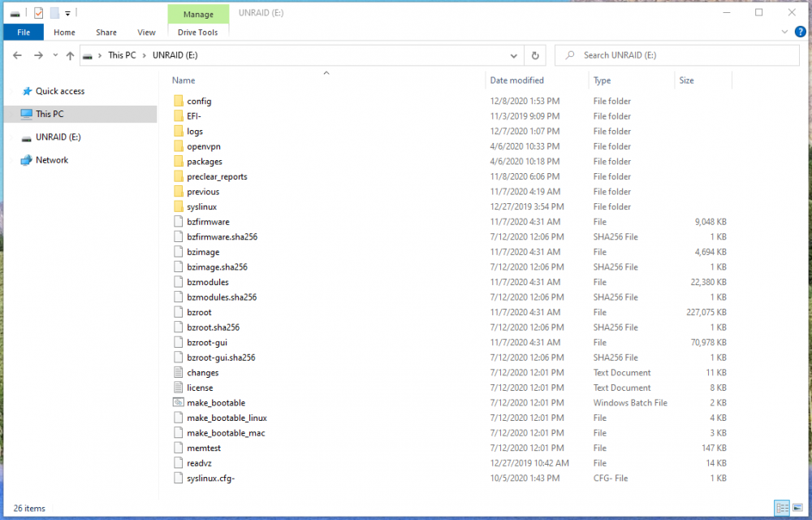Select UNRAID (E:) in the navigation pane
The width and height of the screenshot is (812, 520).
tap(58, 137)
